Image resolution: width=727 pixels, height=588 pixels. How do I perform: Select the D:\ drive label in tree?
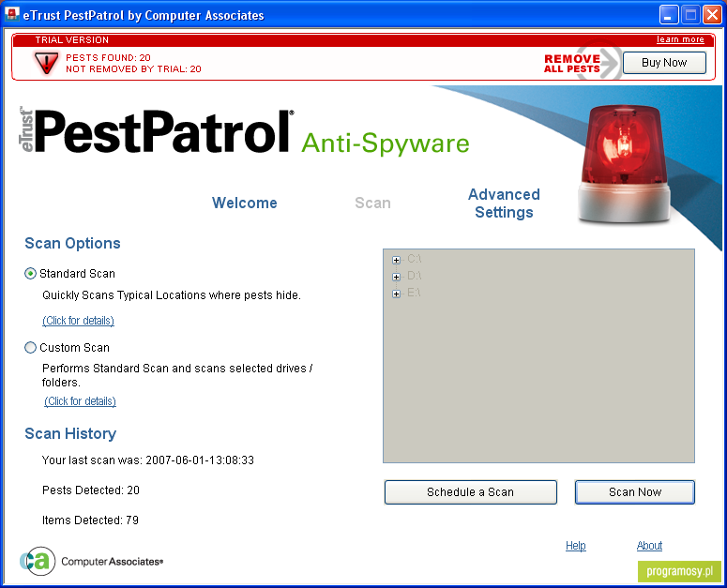tap(414, 276)
